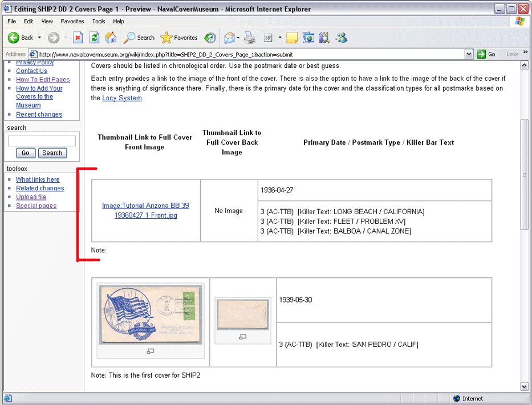Expand the address bar URL dropdown
The image size is (532, 405).
469,54
